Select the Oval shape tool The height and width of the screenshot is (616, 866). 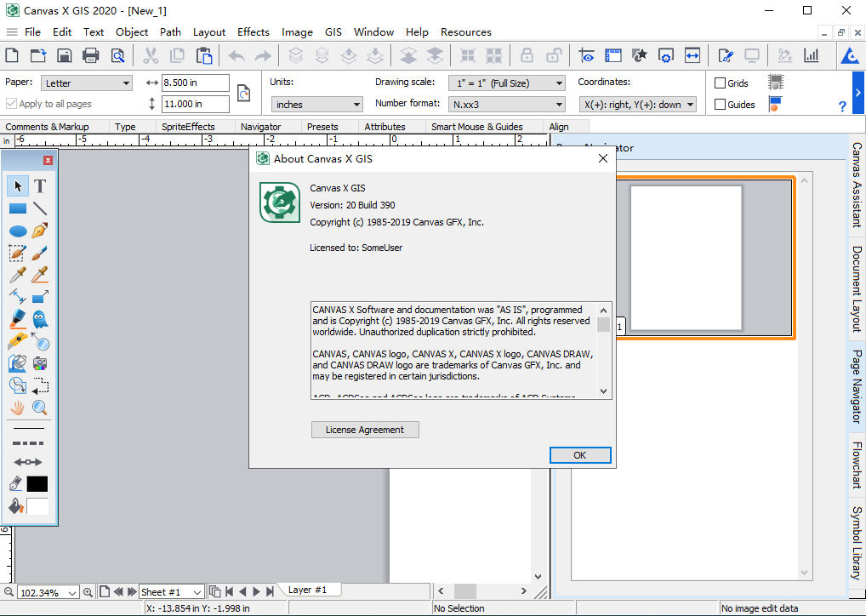[x=18, y=231]
